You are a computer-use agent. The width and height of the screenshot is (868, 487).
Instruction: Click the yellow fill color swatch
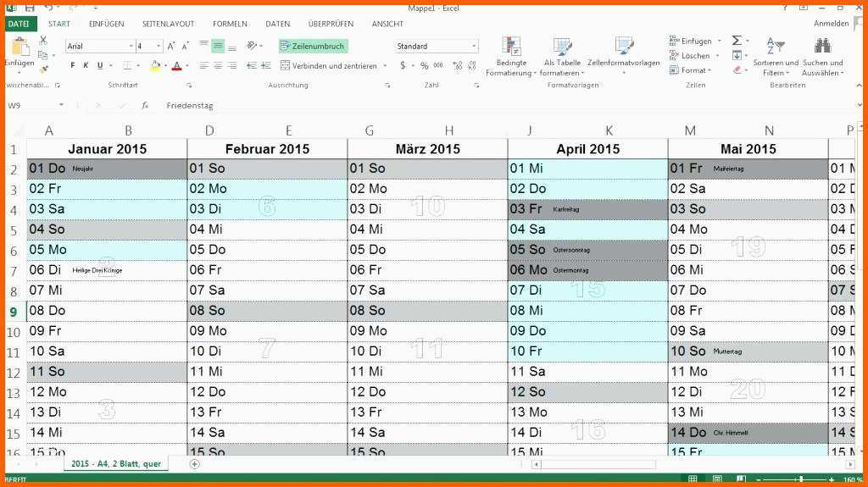click(155, 66)
